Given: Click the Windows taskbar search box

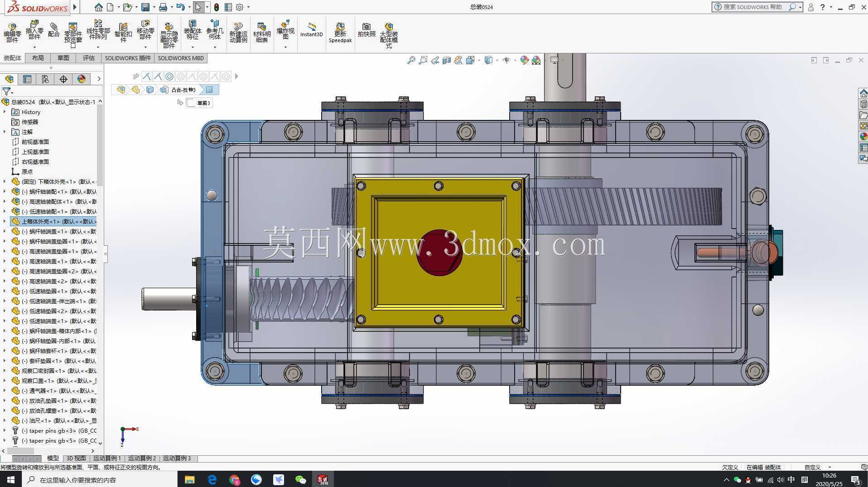Looking at the screenshot, I should 99,480.
